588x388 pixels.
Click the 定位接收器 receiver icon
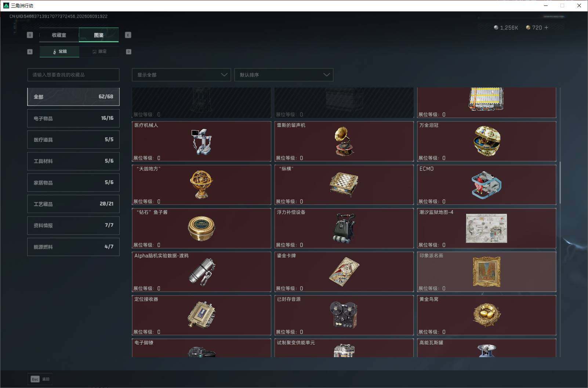[x=202, y=315]
